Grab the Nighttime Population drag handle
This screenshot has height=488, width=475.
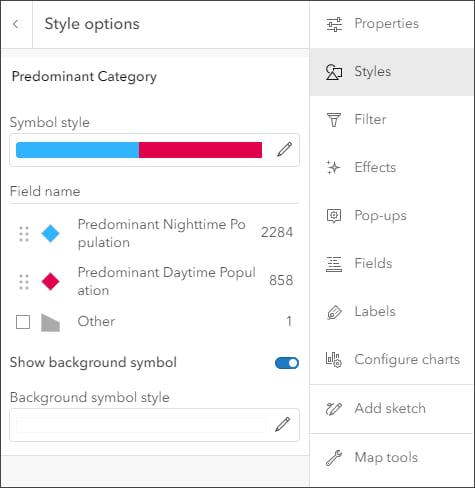24,234
